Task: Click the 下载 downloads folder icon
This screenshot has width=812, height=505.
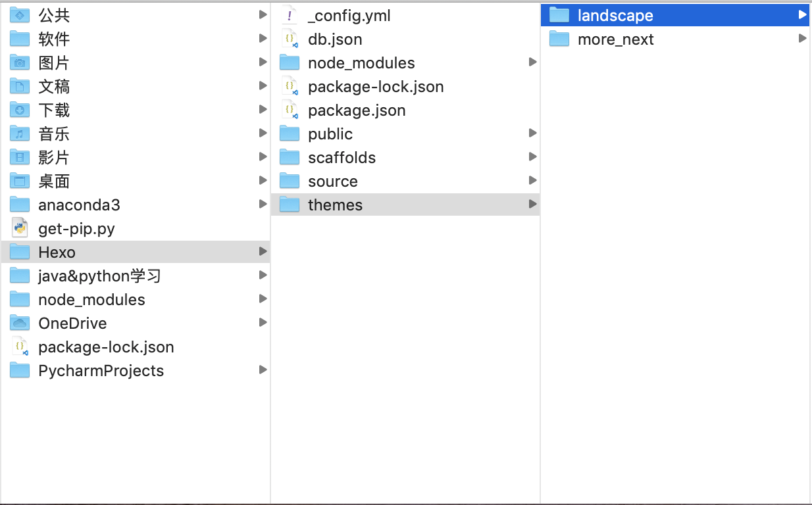Action: [x=20, y=110]
